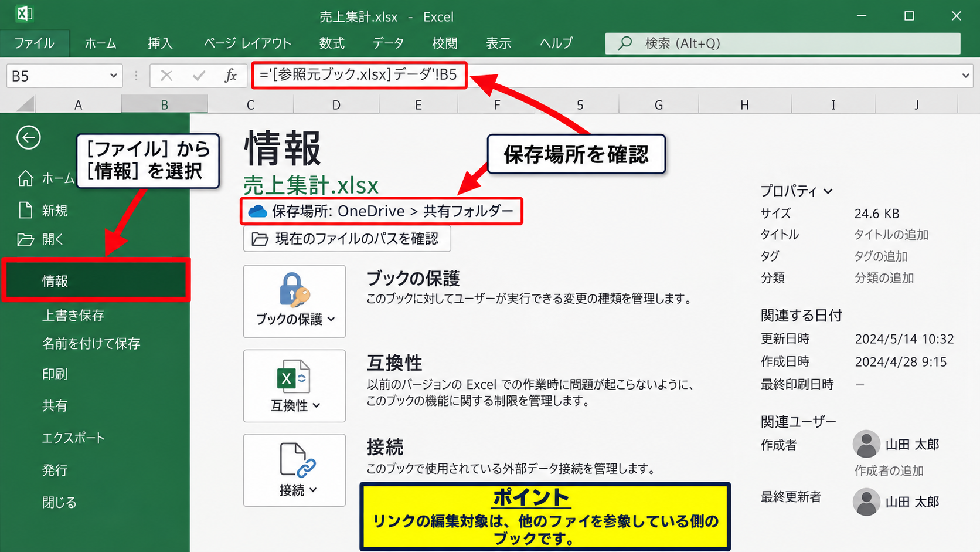Switch to the データ ribbon tab

388,43
